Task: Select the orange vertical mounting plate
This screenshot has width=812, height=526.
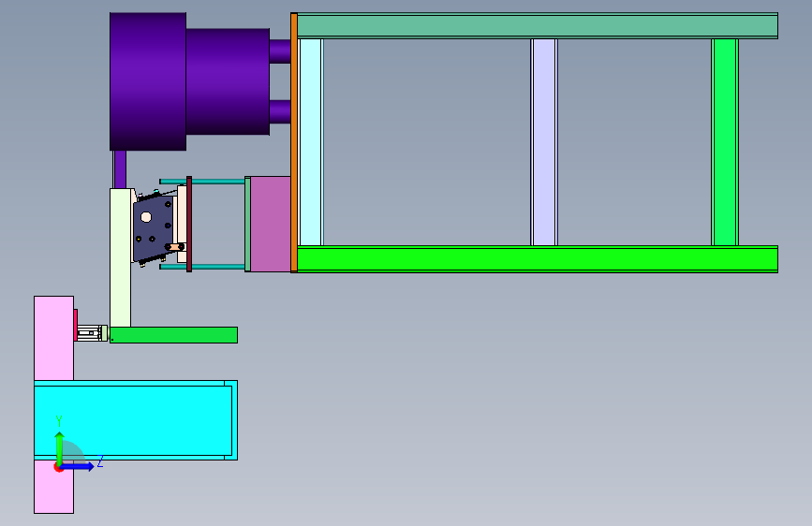Action: coord(294,142)
